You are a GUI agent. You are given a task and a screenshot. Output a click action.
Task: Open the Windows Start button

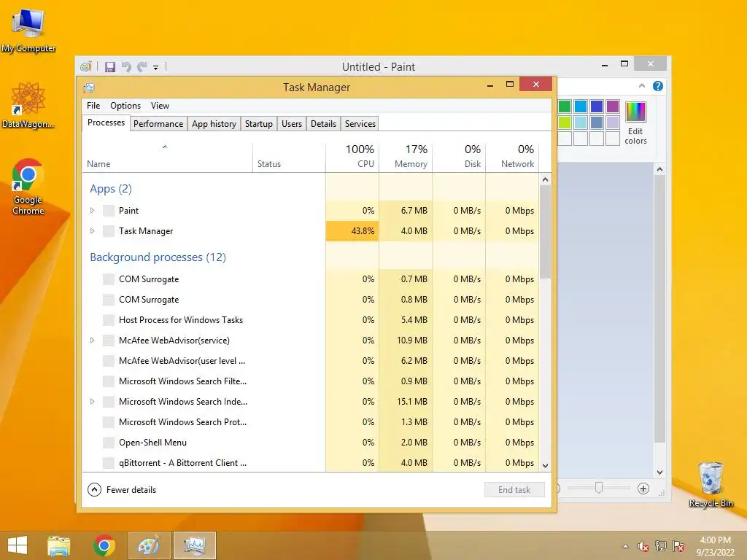click(x=18, y=545)
